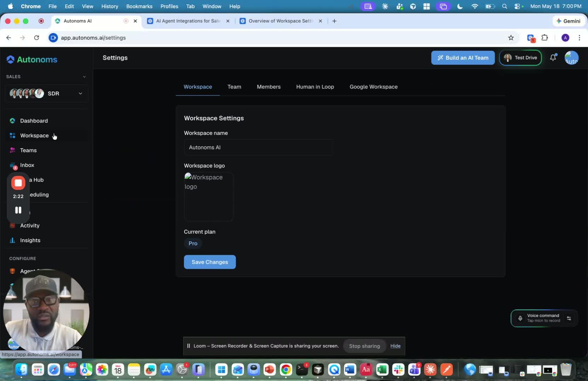Click Build an AI Team button
This screenshot has height=381, width=588.
tap(463, 58)
